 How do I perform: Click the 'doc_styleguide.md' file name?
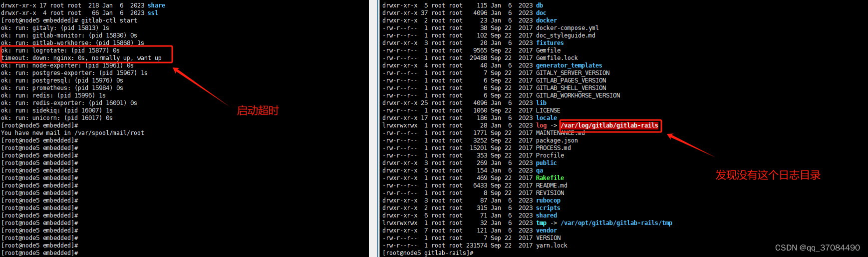coord(566,35)
